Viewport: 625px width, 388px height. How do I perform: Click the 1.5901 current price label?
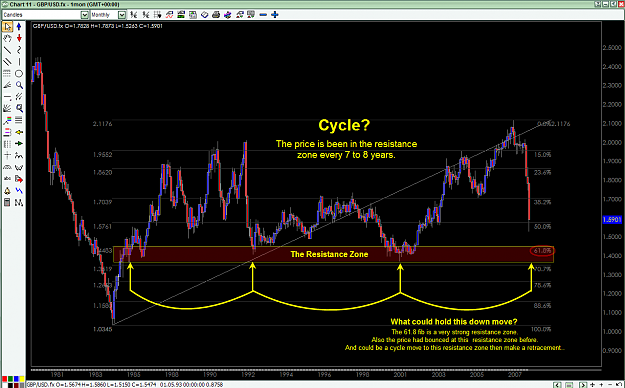[613, 219]
